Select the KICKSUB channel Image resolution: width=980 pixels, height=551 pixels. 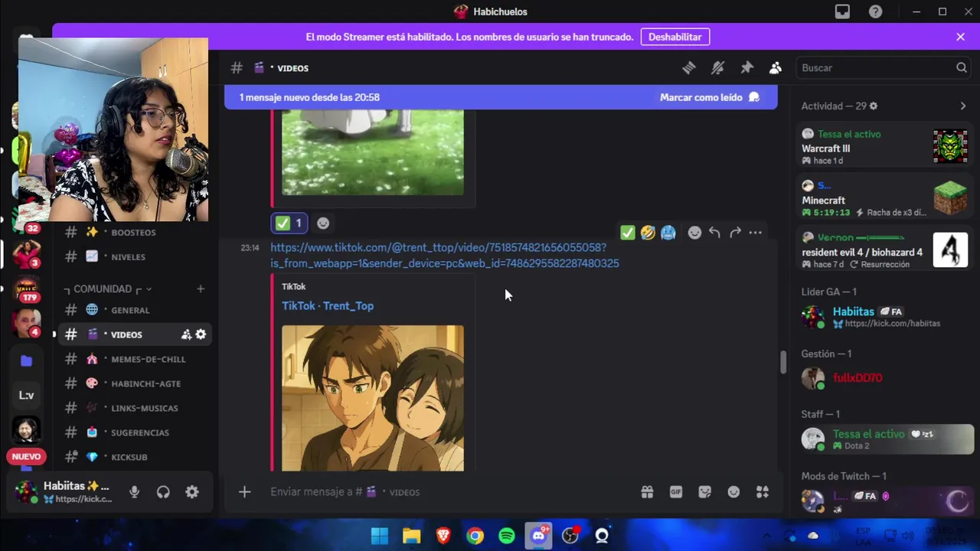point(133,457)
